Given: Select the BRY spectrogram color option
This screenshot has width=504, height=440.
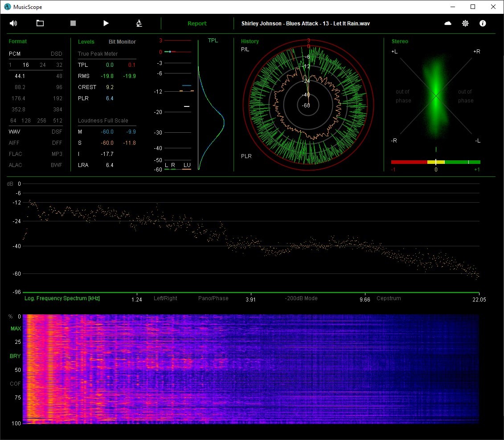Looking at the screenshot, I should click(x=16, y=356).
